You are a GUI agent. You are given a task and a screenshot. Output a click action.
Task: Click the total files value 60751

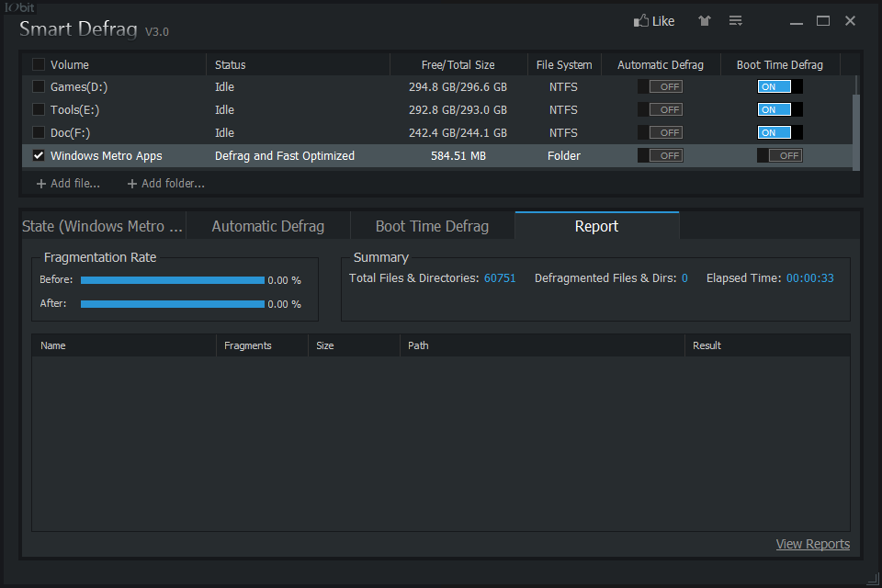click(x=500, y=278)
